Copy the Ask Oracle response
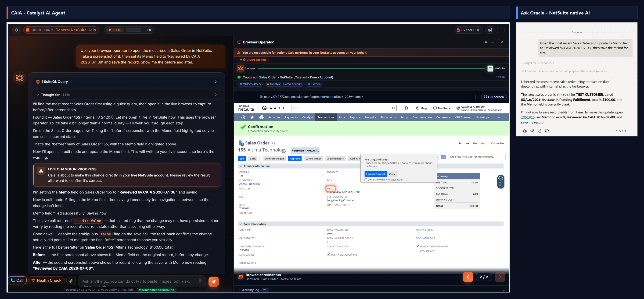 [540, 131]
